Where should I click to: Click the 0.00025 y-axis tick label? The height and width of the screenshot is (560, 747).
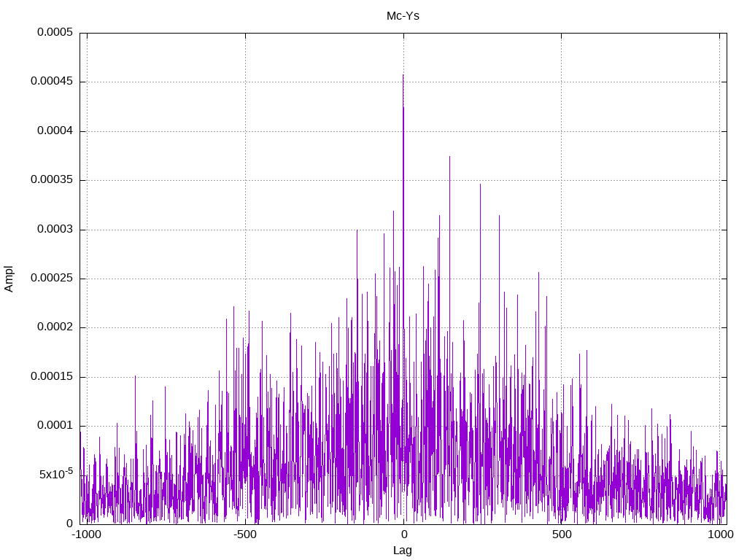pos(52,278)
